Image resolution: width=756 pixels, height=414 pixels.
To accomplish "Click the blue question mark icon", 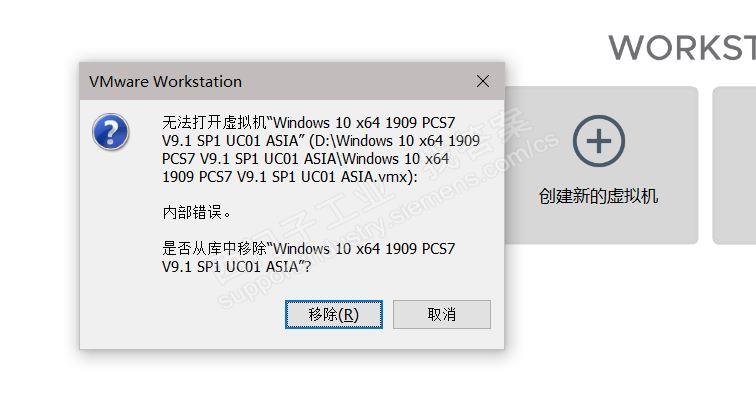I will 110,131.
